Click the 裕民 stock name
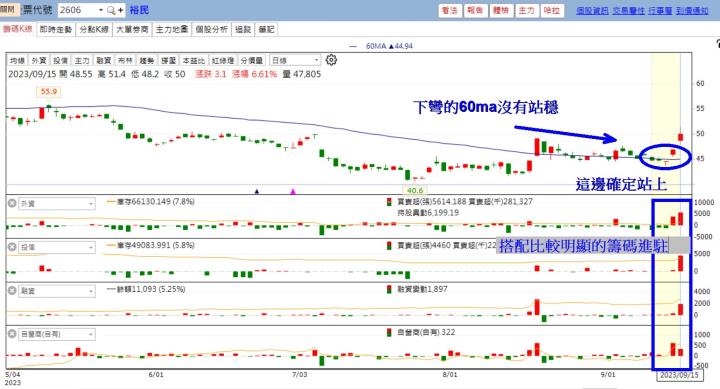This screenshot has width=720, height=389. pyautogui.click(x=139, y=10)
